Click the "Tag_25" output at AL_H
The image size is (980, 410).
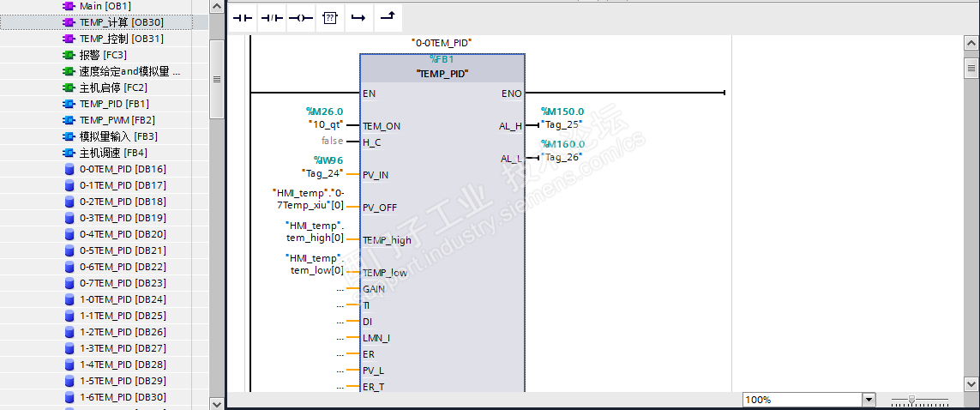coord(562,124)
